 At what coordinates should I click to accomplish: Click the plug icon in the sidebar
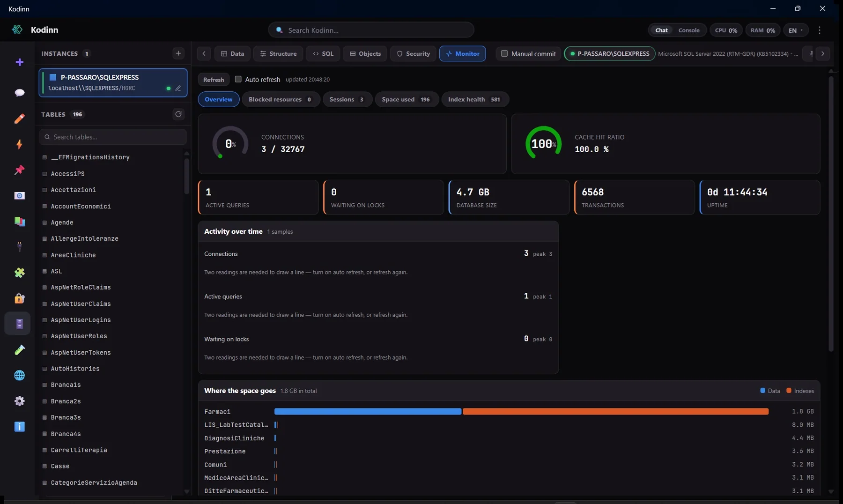pyautogui.click(x=19, y=247)
